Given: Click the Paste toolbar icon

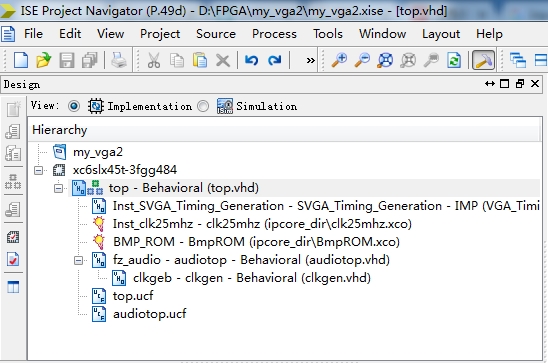Looking at the screenshot, I should [200, 60].
